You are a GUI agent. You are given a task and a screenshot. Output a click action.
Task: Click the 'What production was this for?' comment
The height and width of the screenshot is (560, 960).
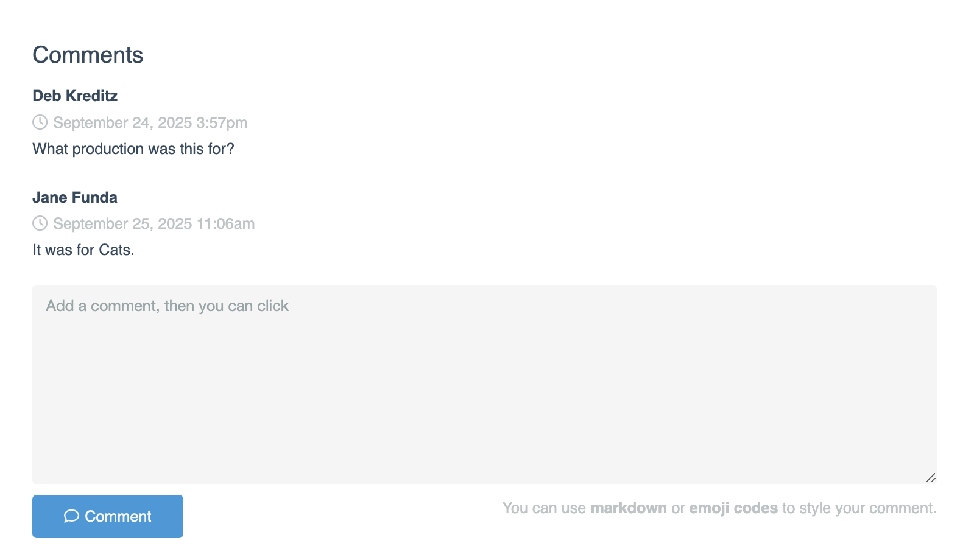(133, 149)
